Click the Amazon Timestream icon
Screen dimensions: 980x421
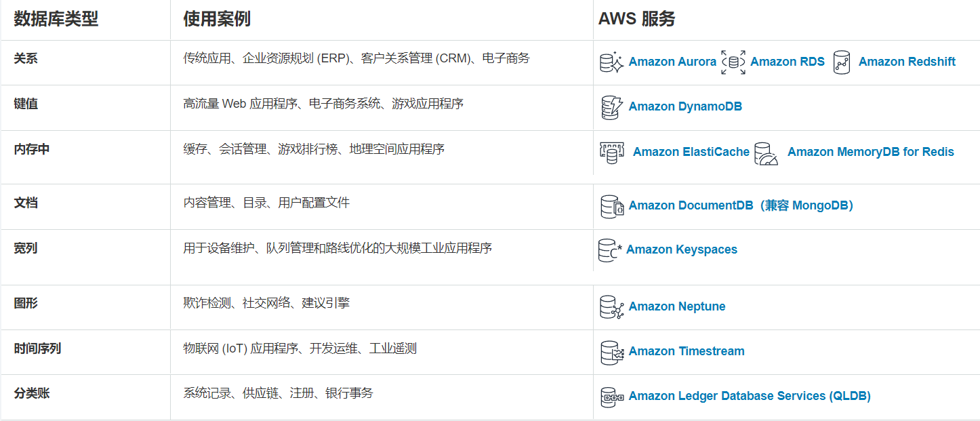(612, 352)
